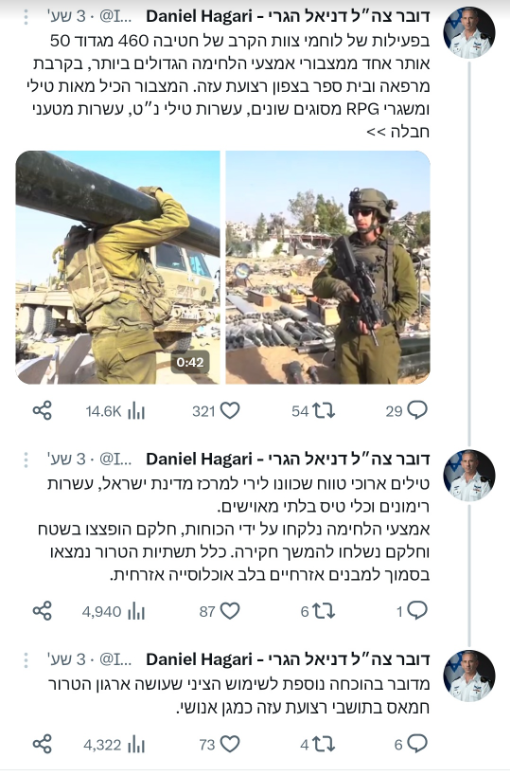Open photo of armed soldier near weapons cache
Viewport: 510px width, 773px height.
328,267
